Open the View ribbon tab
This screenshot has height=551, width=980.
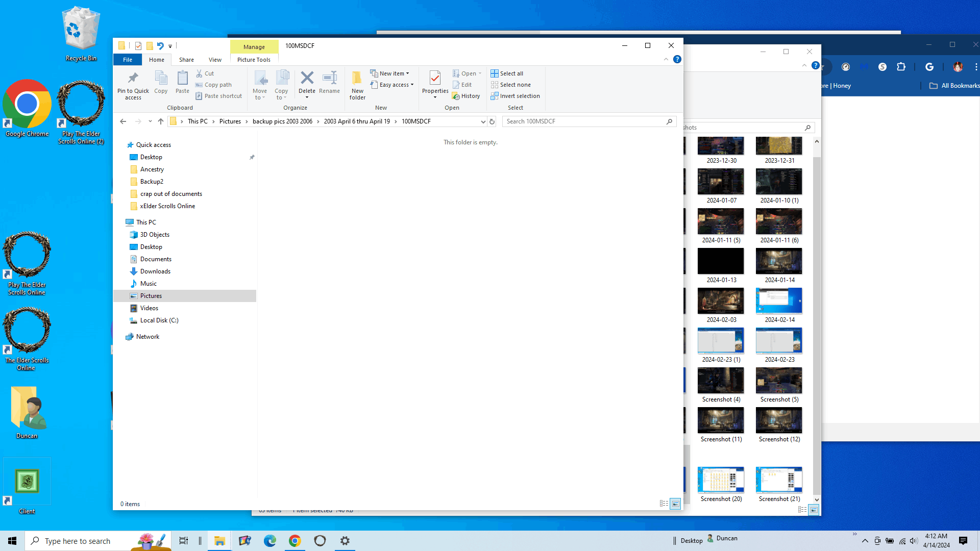(215, 60)
